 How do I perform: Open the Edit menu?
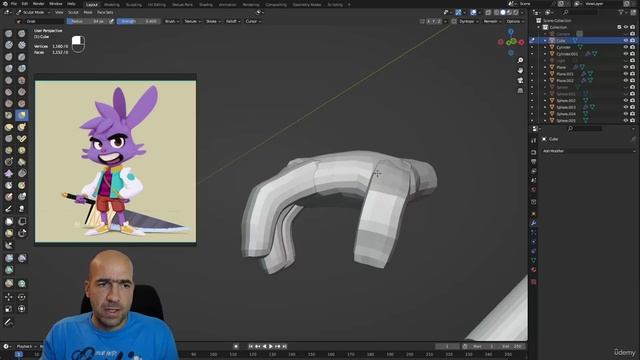click(25, 4)
